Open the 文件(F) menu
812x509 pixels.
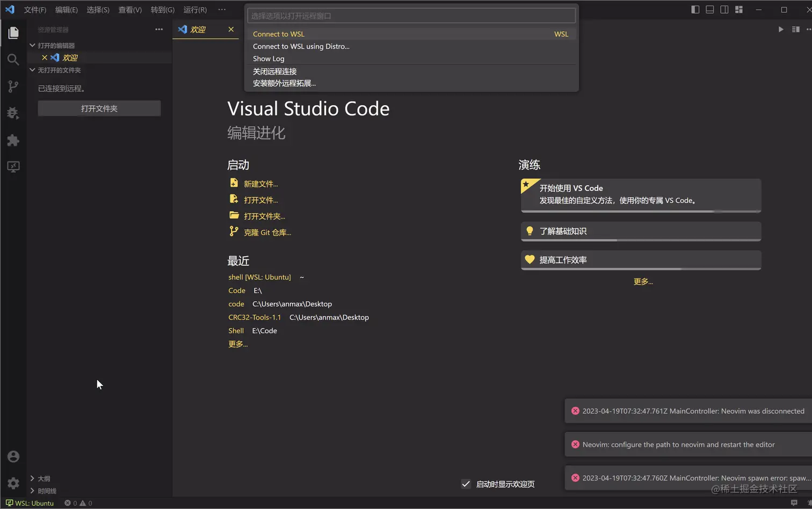35,9
